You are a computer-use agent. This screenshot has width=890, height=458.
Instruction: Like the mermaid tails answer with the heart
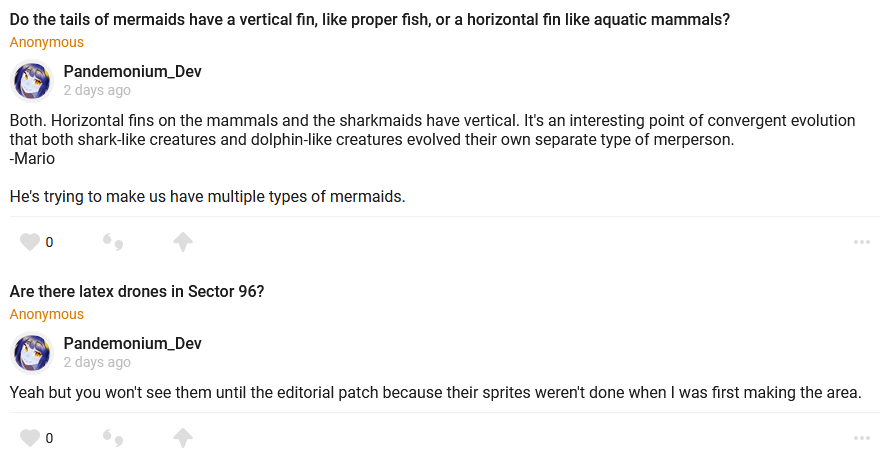[30, 242]
